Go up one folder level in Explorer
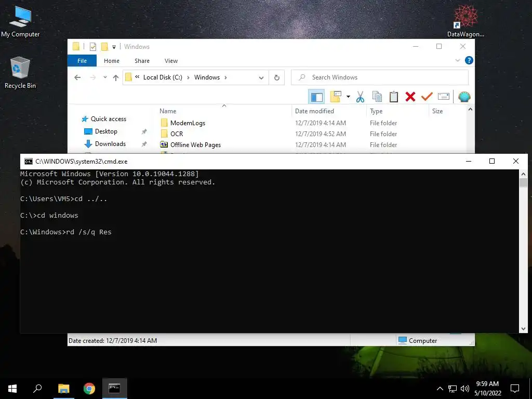532x399 pixels. pyautogui.click(x=116, y=78)
